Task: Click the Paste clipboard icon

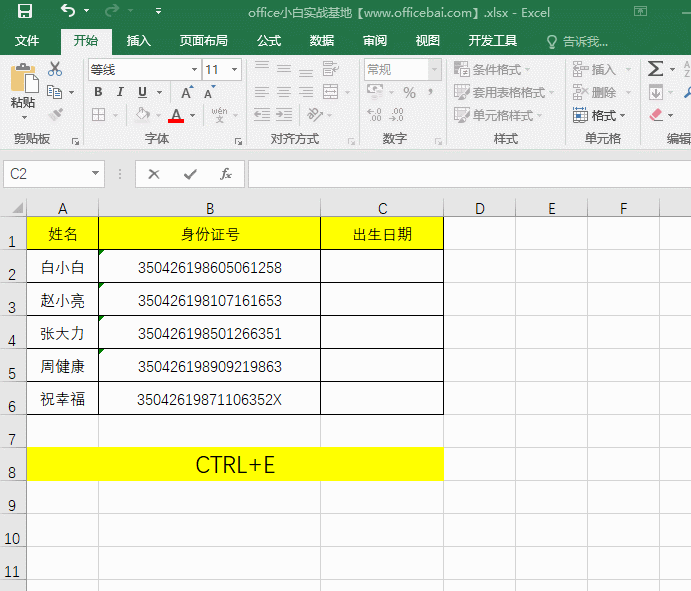Action: (24, 79)
